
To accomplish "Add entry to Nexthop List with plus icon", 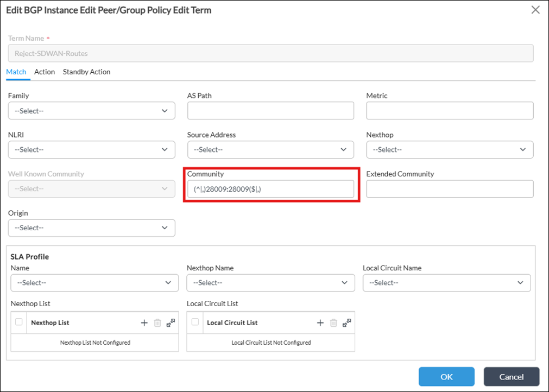I will (x=144, y=323).
